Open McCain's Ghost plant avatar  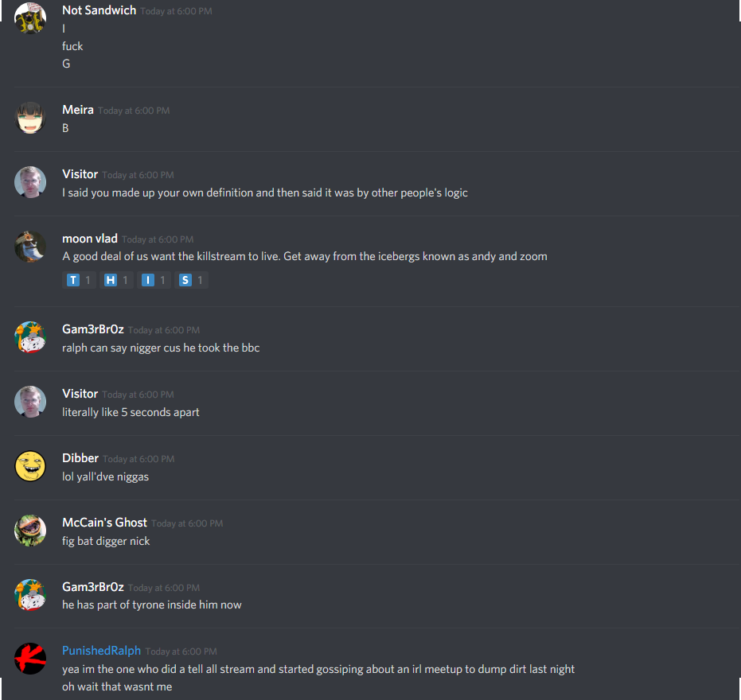(x=30, y=531)
